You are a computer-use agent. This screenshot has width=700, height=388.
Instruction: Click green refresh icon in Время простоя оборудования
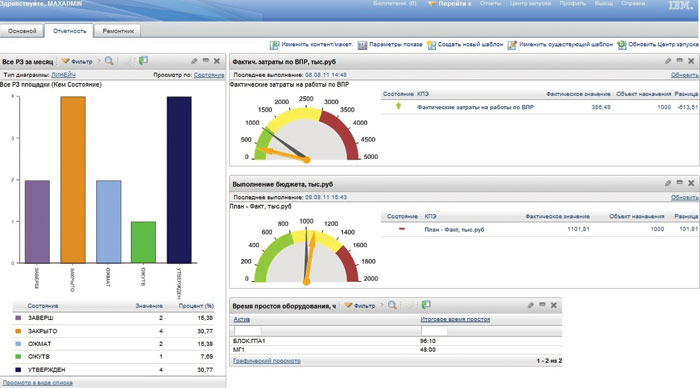[x=426, y=305]
